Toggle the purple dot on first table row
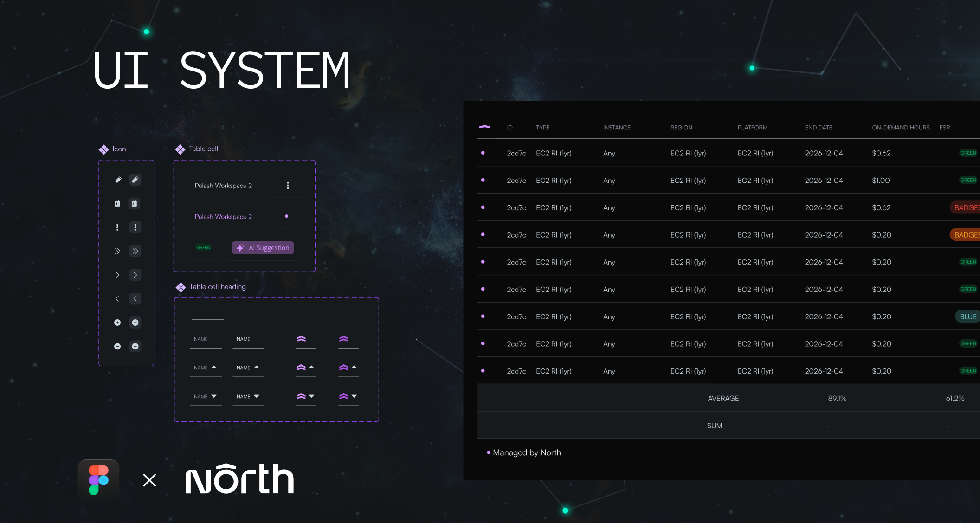 483,153
